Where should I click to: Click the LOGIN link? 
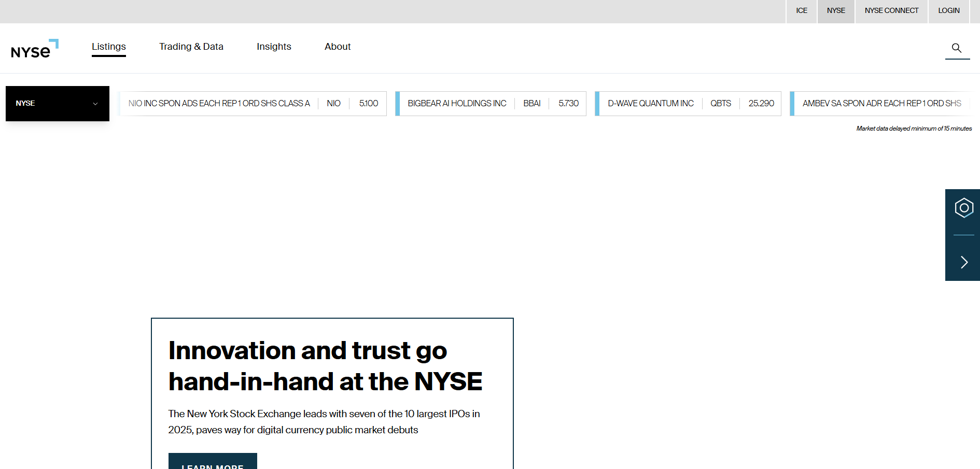[948, 11]
